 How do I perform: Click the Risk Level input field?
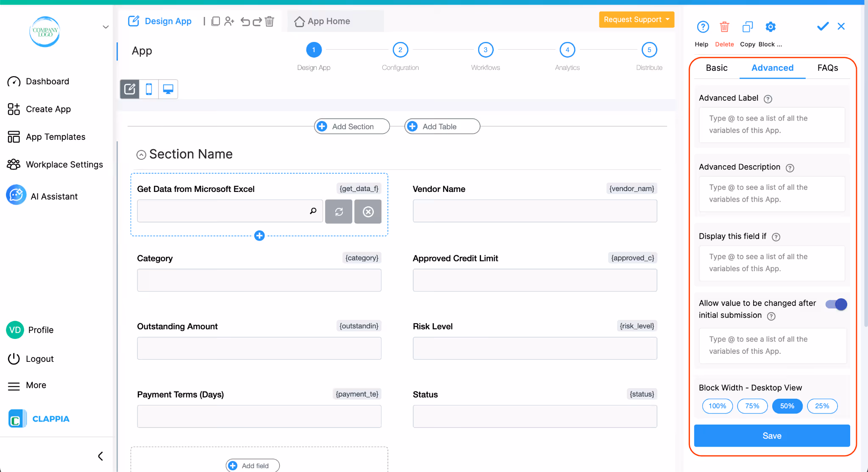[535, 348]
